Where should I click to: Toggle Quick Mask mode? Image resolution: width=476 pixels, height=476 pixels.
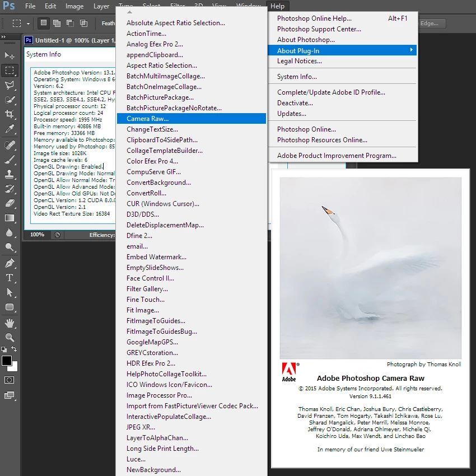10,380
